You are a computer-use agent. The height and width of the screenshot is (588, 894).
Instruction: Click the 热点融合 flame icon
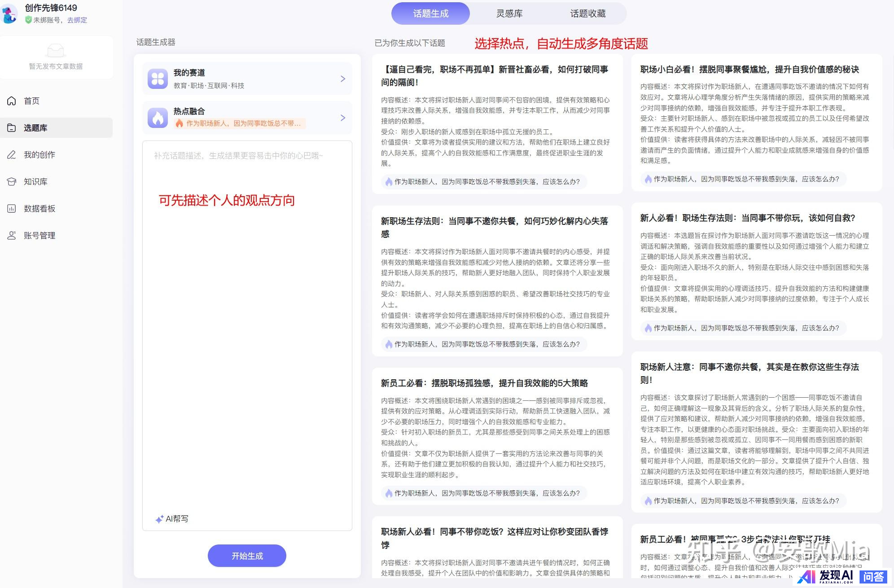pyautogui.click(x=158, y=118)
